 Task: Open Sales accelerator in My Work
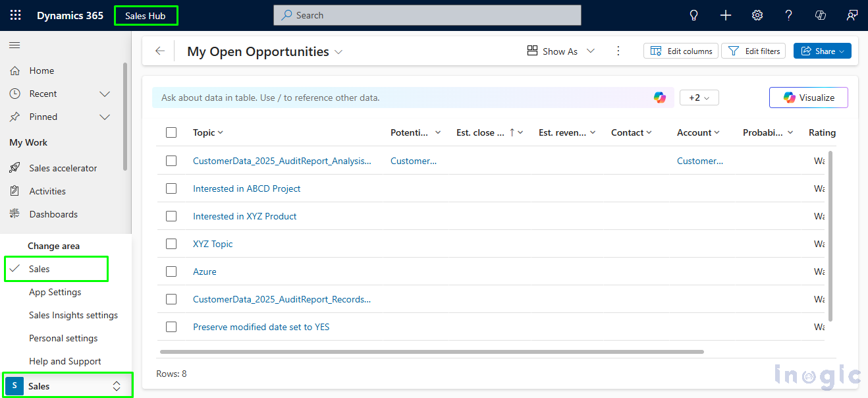click(63, 168)
